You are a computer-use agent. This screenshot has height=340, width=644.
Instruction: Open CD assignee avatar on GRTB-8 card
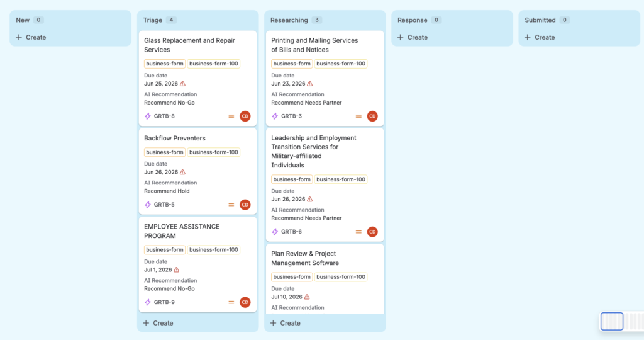tap(245, 116)
